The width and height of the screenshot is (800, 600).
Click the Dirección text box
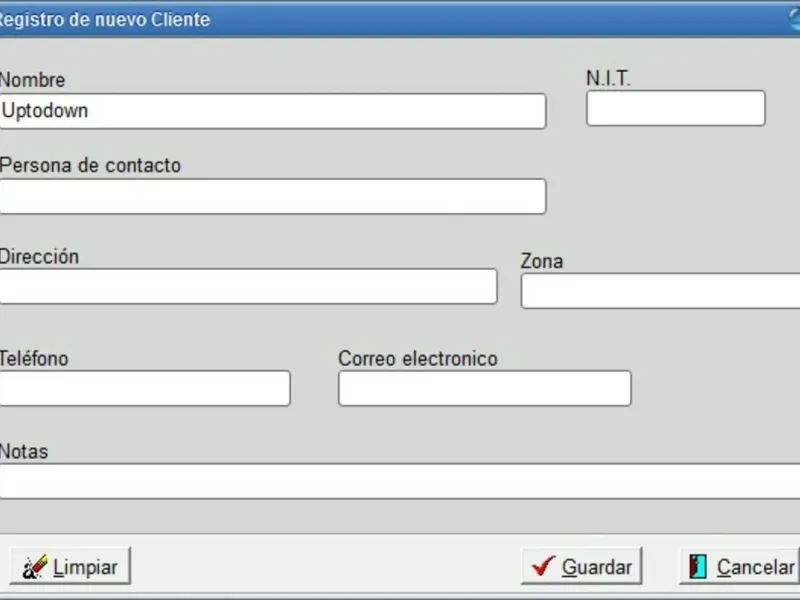(x=248, y=286)
